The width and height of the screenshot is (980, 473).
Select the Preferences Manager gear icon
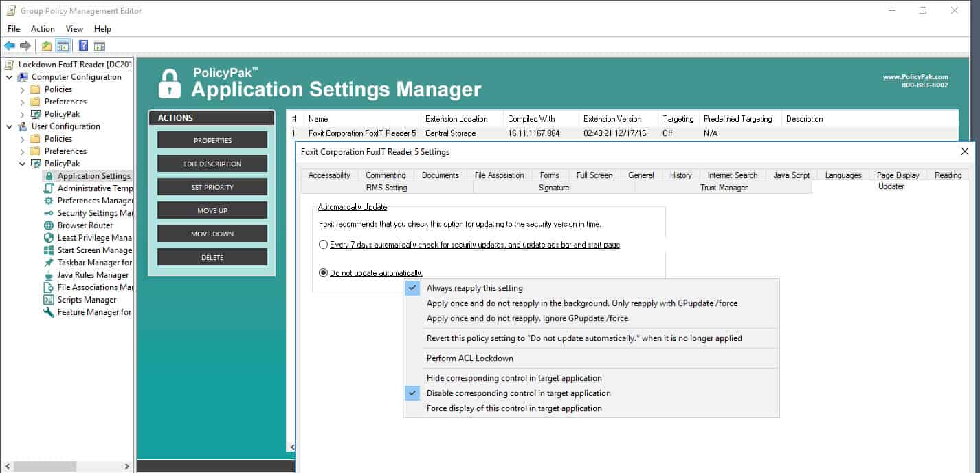pyautogui.click(x=49, y=201)
